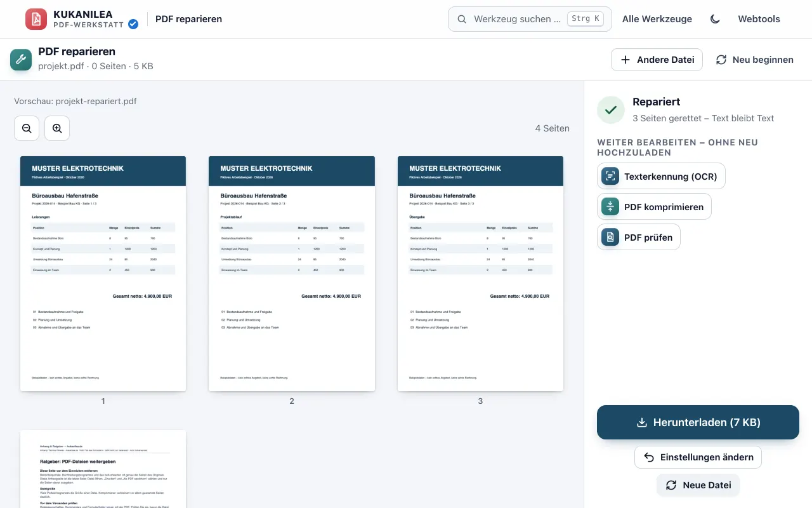Select page 3 thumbnail

(480, 274)
